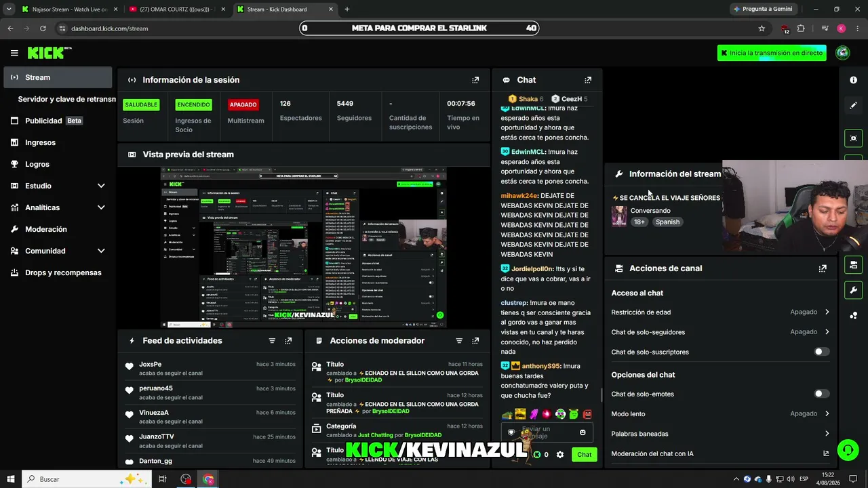868x488 pixels.
Task: Open Ingresos in the sidebar
Action: (58, 142)
